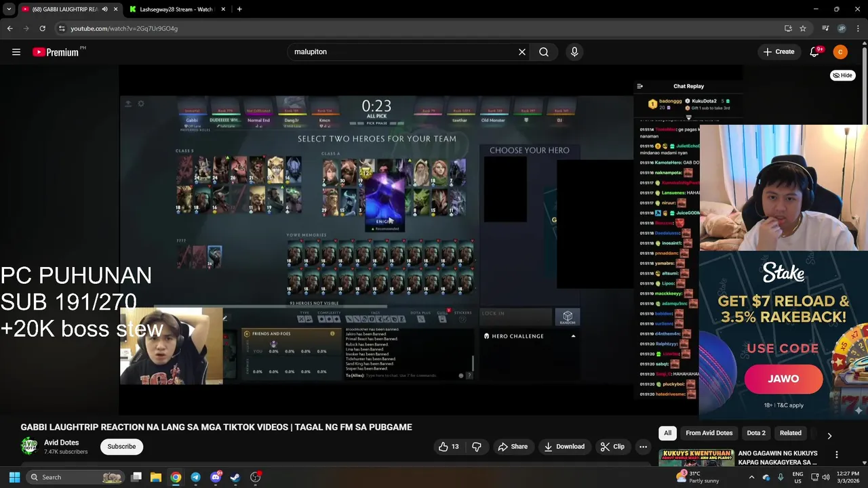Image resolution: width=868 pixels, height=488 pixels.
Task: Subscribe to Avid Dotes
Action: pyautogui.click(x=121, y=447)
